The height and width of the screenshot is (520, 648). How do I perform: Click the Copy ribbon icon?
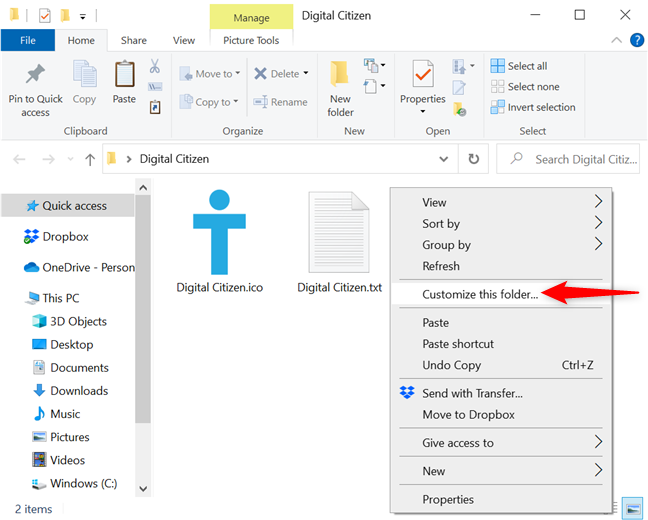85,74
